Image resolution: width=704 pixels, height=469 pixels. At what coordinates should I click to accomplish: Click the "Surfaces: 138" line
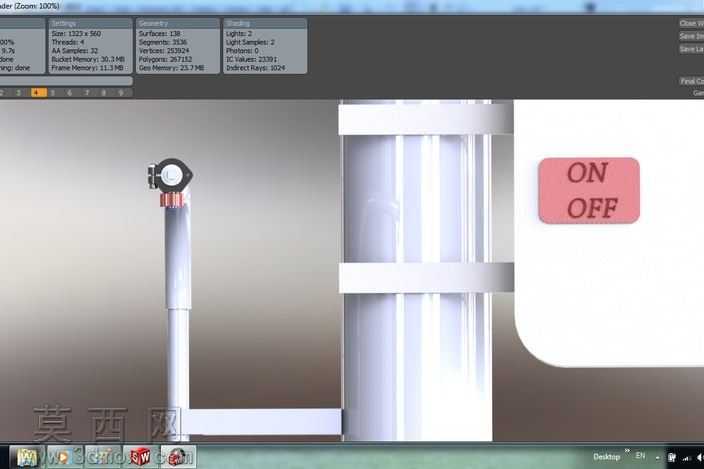click(159, 34)
